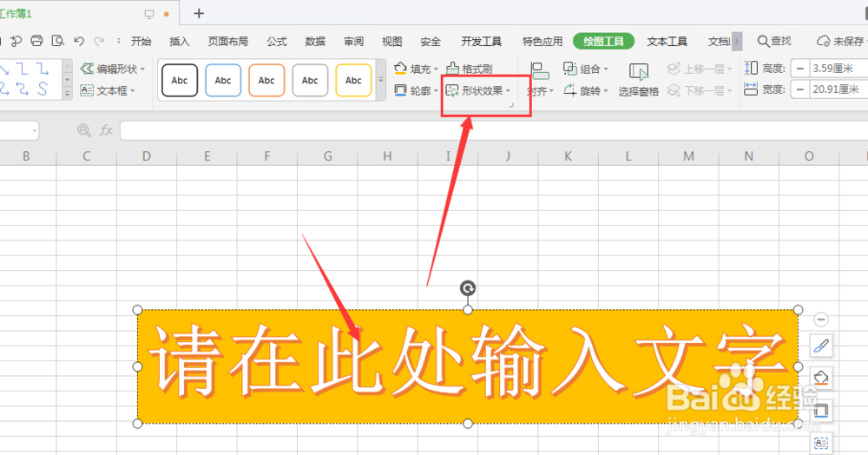This screenshot has width=868, height=455.
Task: Switch to the 开始 (Home) tab
Action: 141,41
